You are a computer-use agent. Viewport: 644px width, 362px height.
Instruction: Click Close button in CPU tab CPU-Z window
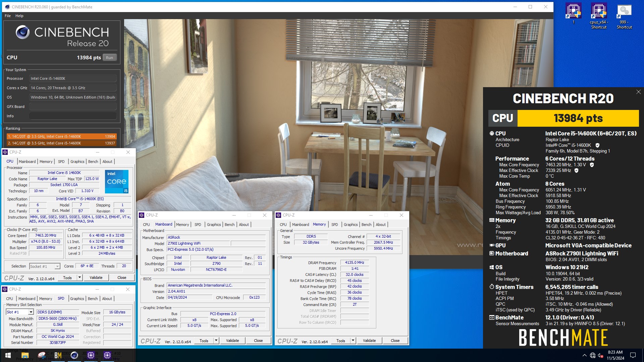click(122, 278)
